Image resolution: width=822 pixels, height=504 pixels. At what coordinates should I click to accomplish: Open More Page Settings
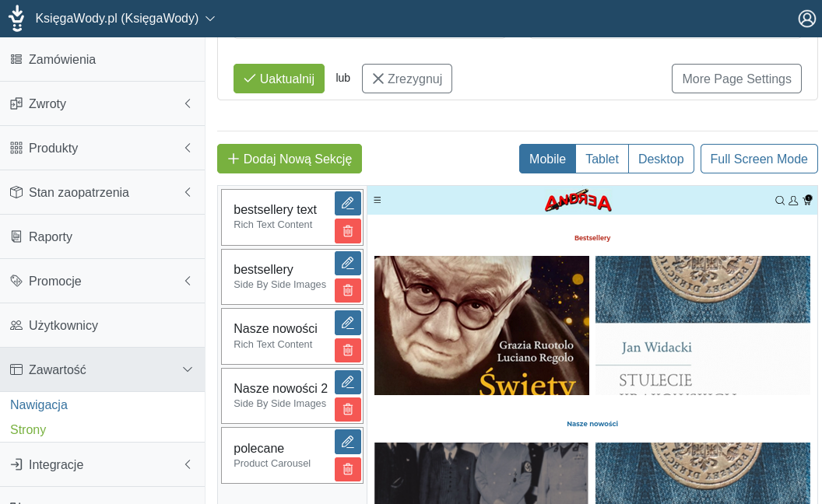tap(736, 79)
